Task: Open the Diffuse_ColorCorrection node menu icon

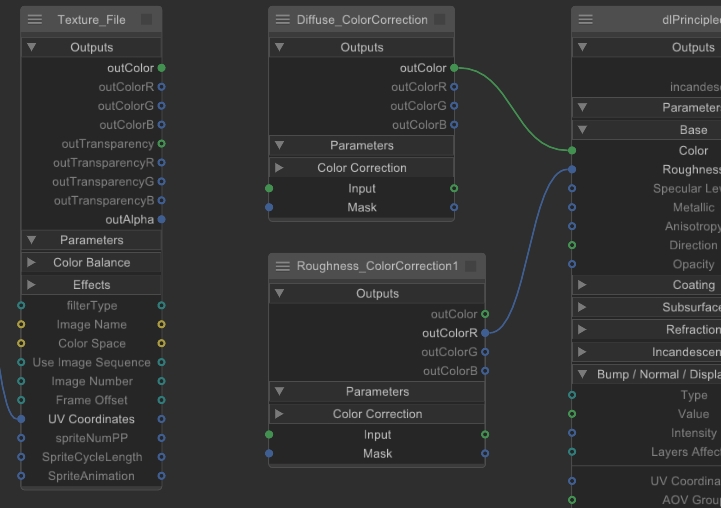Action: [282, 20]
